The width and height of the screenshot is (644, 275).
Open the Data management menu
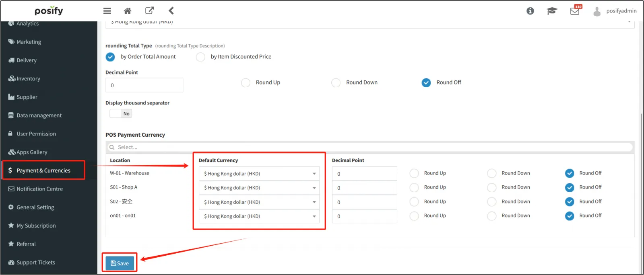coord(39,115)
